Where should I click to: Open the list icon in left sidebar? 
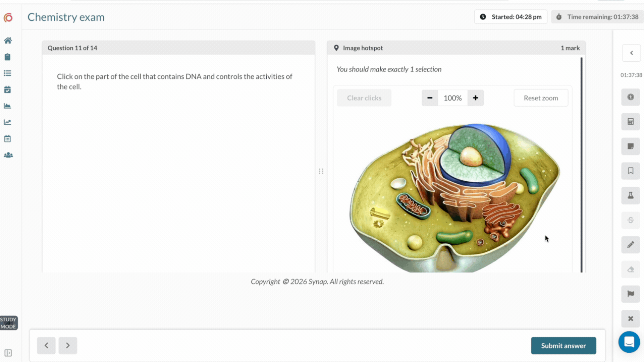click(x=7, y=73)
